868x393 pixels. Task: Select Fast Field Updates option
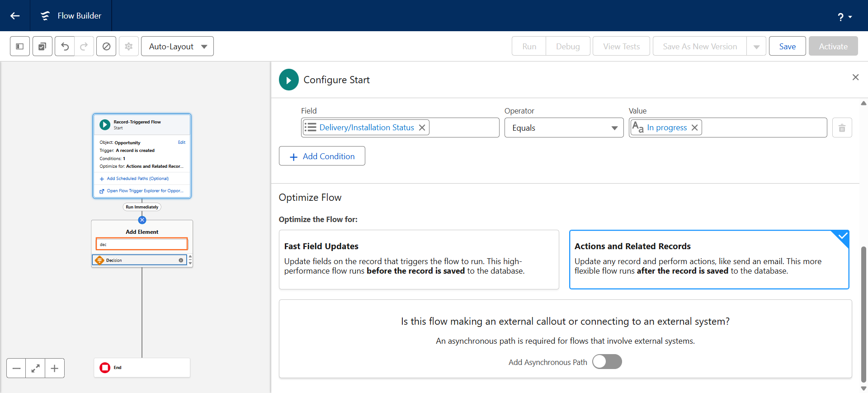pyautogui.click(x=419, y=260)
